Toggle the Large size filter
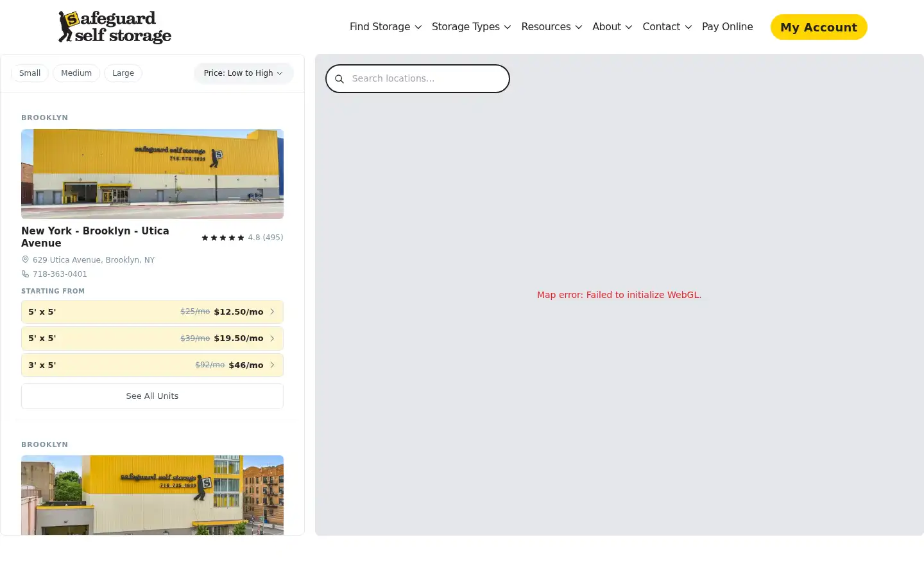Screen dimensions: 924x578 coord(123,73)
